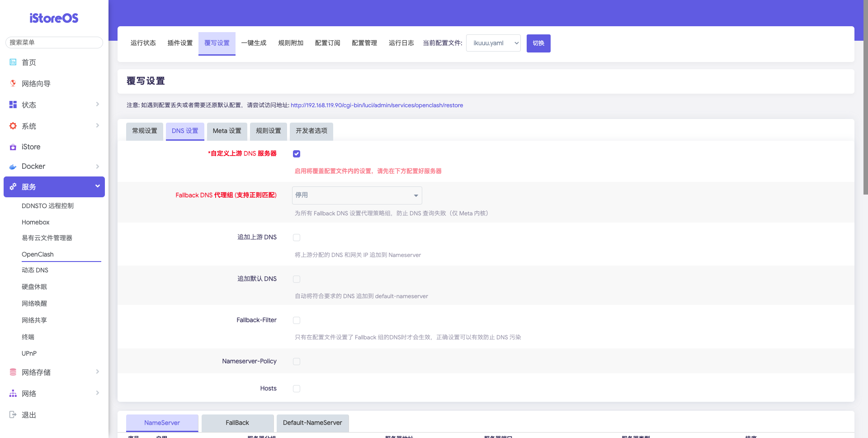The height and width of the screenshot is (438, 868).
Task: Click the 退出 logout icon
Action: (13, 414)
